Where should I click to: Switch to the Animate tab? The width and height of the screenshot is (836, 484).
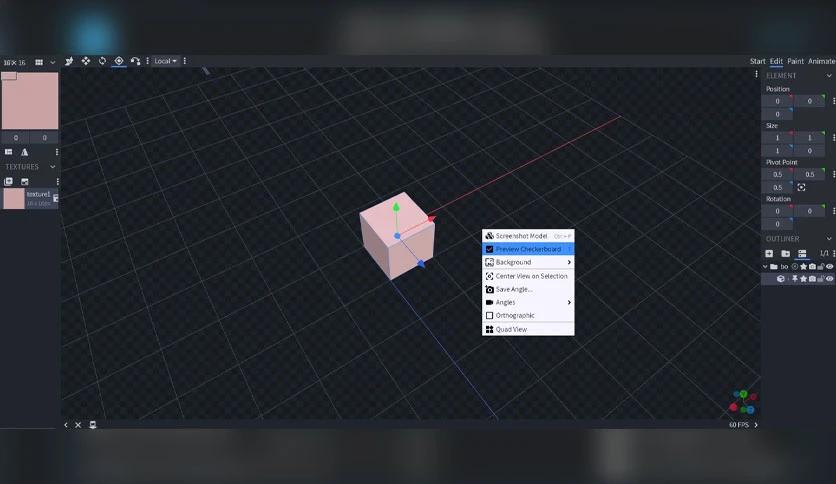point(822,61)
